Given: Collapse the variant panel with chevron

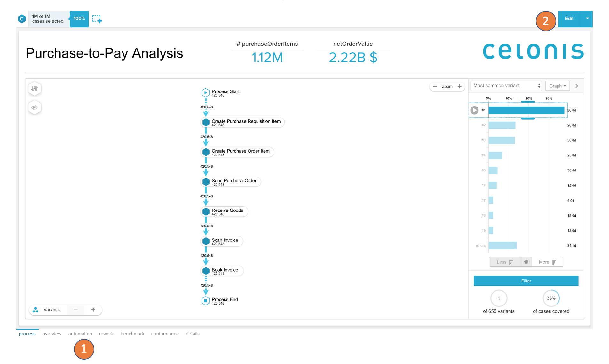Looking at the screenshot, I should 577,86.
